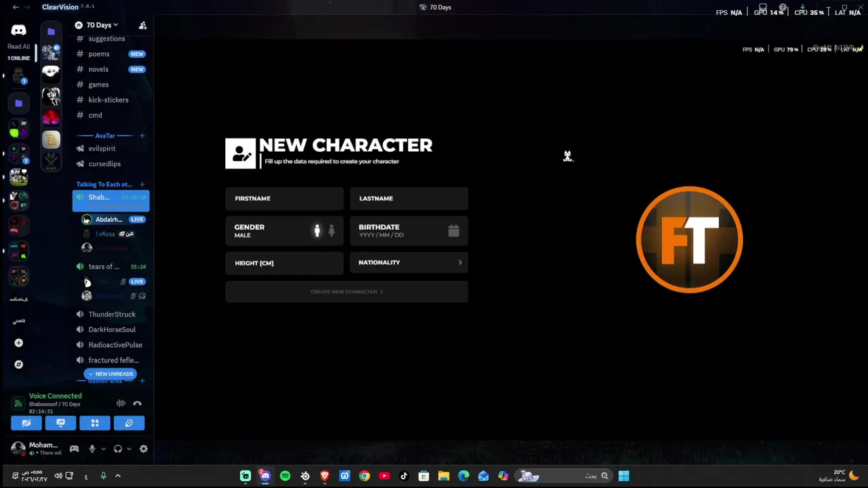Toggle the noise suppression waveform icon
The height and width of the screenshot is (488, 868).
click(x=121, y=403)
